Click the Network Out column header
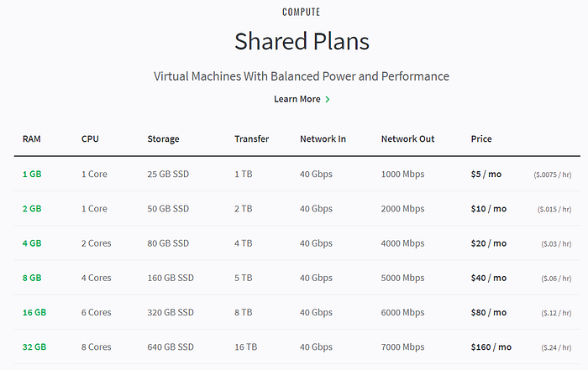Image resolution: width=588 pixels, height=370 pixels. pos(407,139)
